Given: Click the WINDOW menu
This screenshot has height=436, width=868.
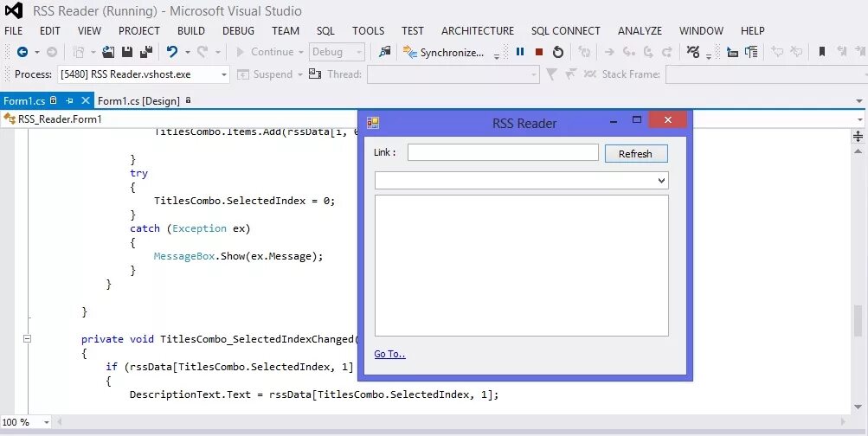Looking at the screenshot, I should (701, 31).
